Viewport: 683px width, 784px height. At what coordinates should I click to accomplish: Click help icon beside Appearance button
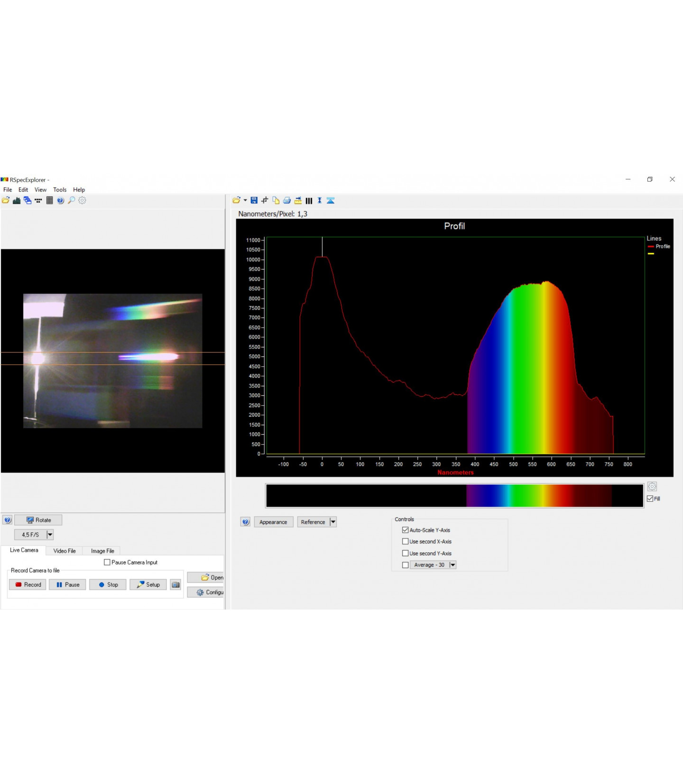[245, 522]
